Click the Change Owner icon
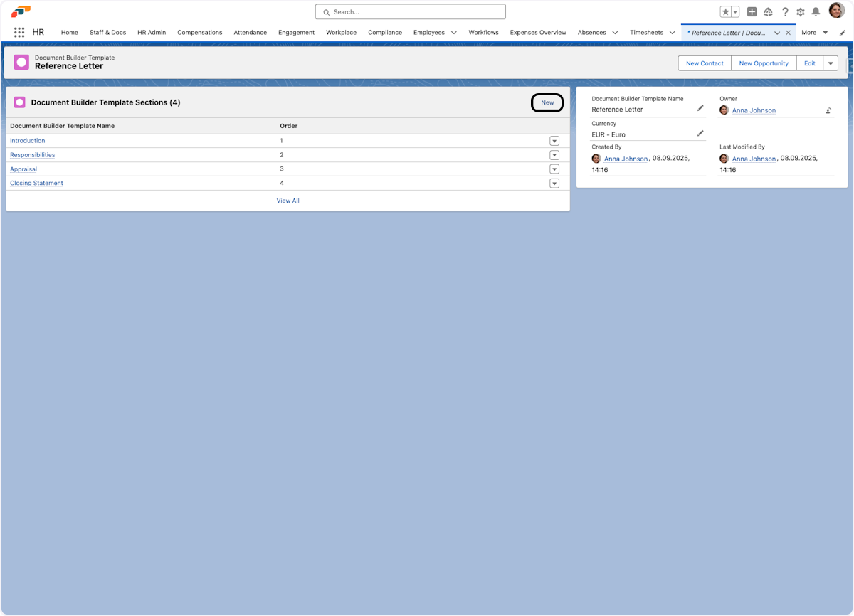Screen dimensions: 854x616 coord(828,110)
